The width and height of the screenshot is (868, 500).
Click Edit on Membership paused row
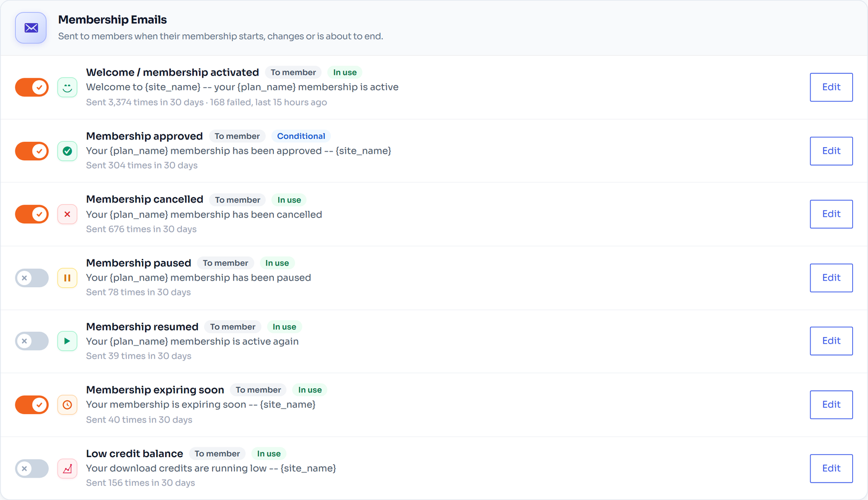(x=831, y=278)
